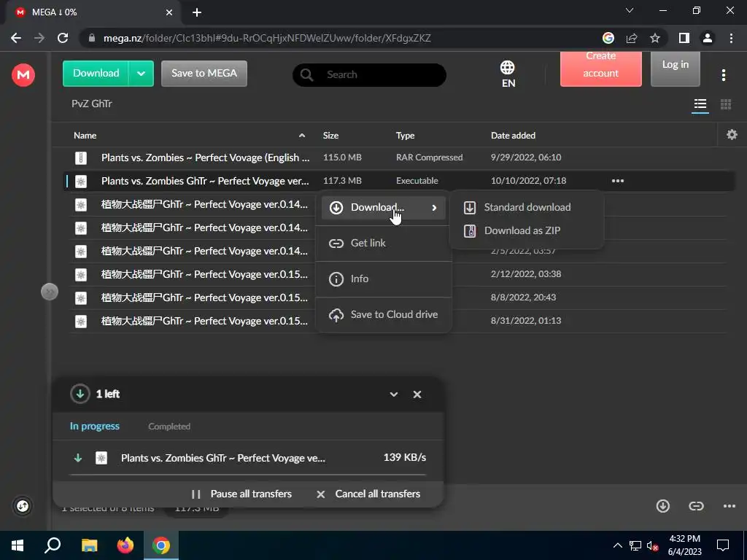Switch to Completed tab
This screenshot has width=747, height=560.
tap(169, 427)
